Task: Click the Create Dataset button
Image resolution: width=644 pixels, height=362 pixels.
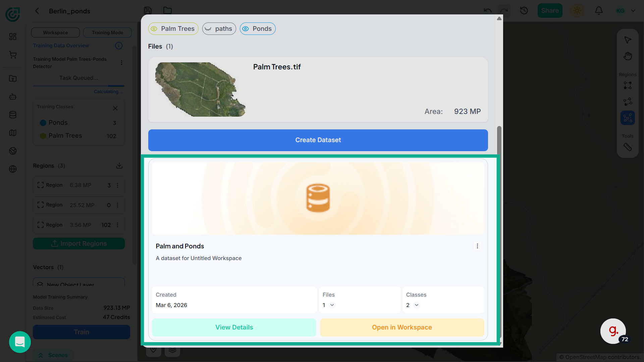Action: pos(318,140)
